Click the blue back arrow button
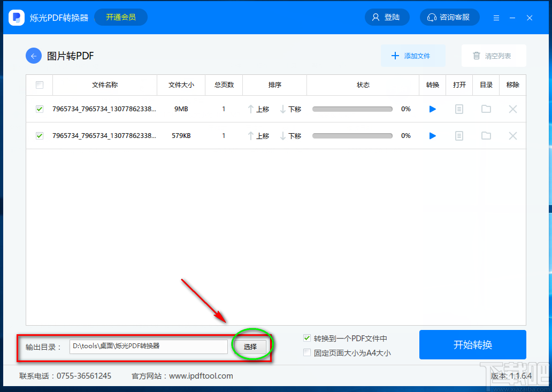The image size is (552, 392). 34,56
